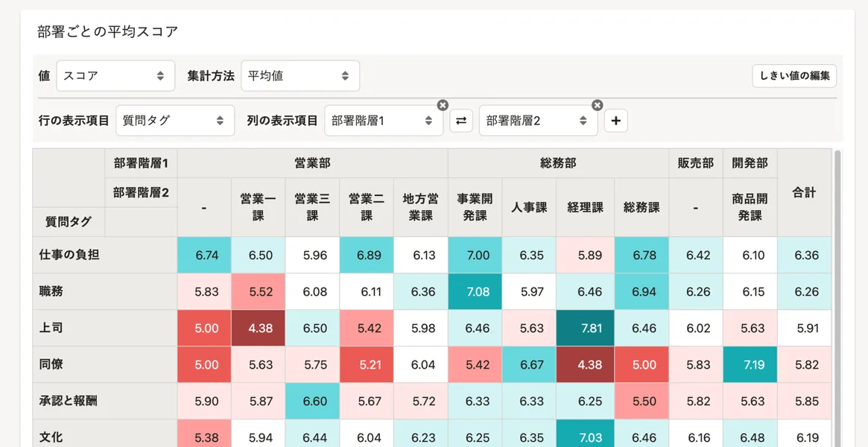This screenshot has width=868, height=447.
Task: Click the teal 7.19 商品開発課 cell
Action: (x=750, y=364)
